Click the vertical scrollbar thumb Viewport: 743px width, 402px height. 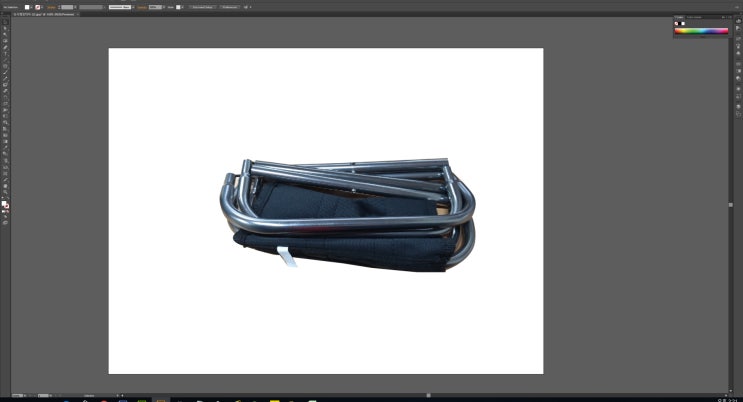(x=731, y=205)
